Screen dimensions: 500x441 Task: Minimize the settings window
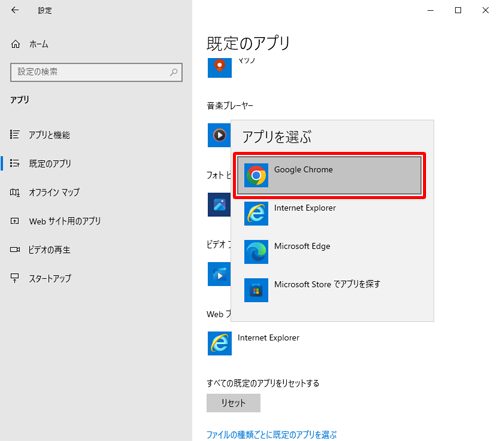pyautogui.click(x=431, y=10)
